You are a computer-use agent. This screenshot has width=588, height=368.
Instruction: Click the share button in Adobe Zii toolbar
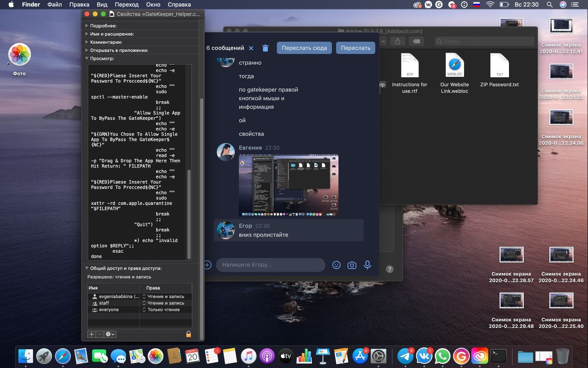[x=398, y=41]
